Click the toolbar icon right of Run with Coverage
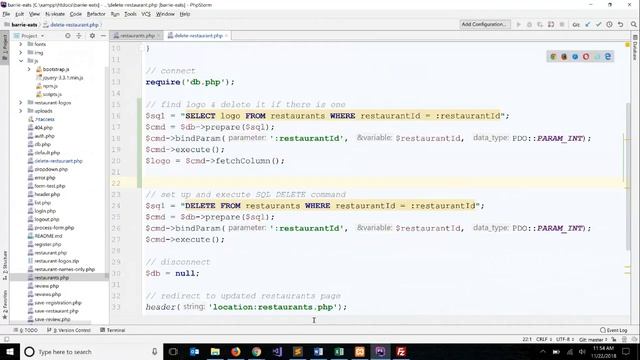The image size is (640, 360). pos(551,24)
